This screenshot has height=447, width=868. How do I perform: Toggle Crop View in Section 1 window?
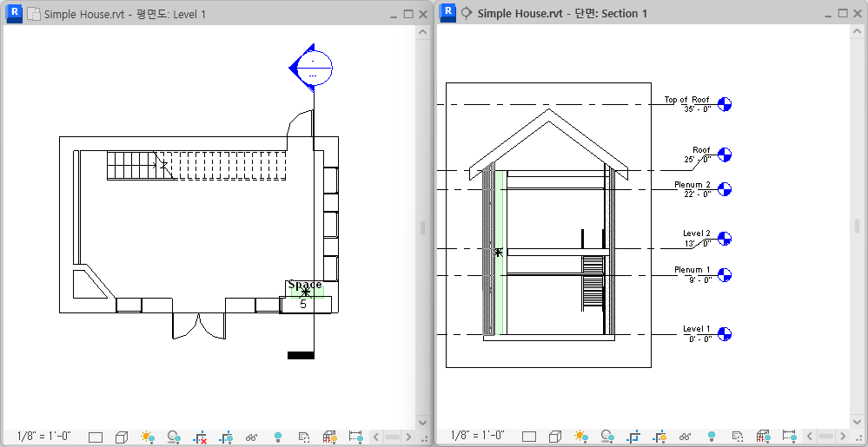point(633,437)
